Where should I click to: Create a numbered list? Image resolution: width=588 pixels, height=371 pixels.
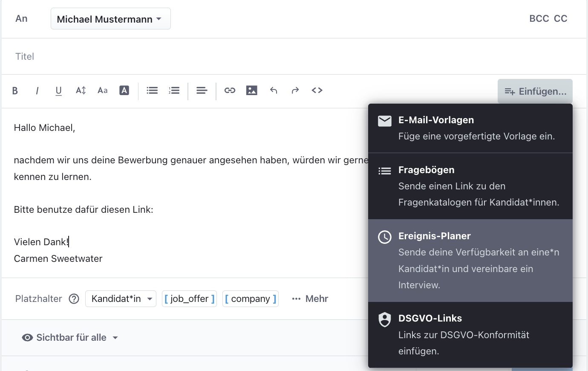point(174,90)
